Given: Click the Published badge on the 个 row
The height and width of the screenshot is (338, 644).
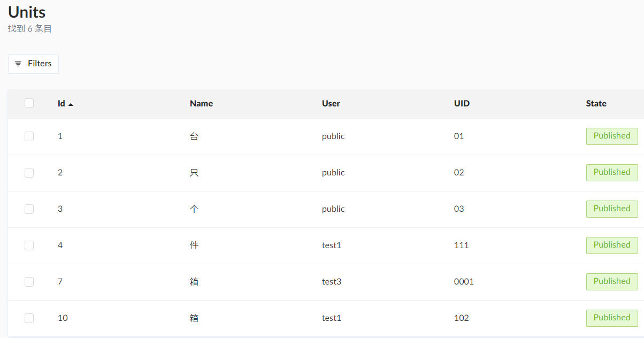Looking at the screenshot, I should tap(612, 209).
